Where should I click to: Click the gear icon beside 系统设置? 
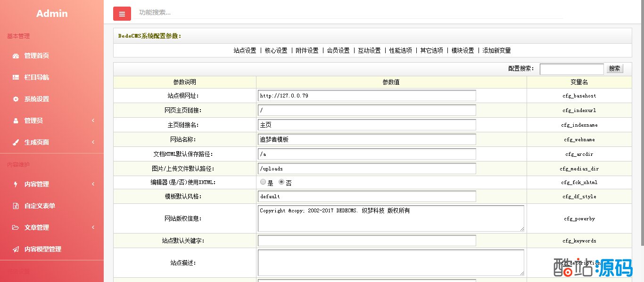16,99
